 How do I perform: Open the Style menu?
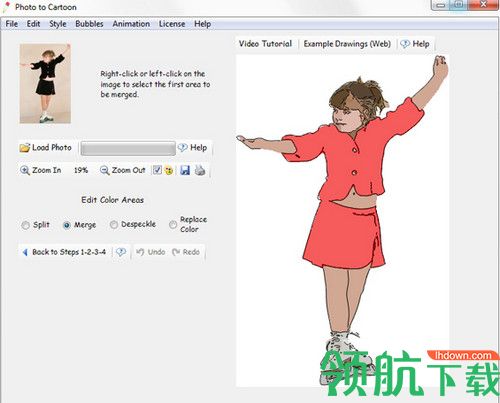pos(58,24)
